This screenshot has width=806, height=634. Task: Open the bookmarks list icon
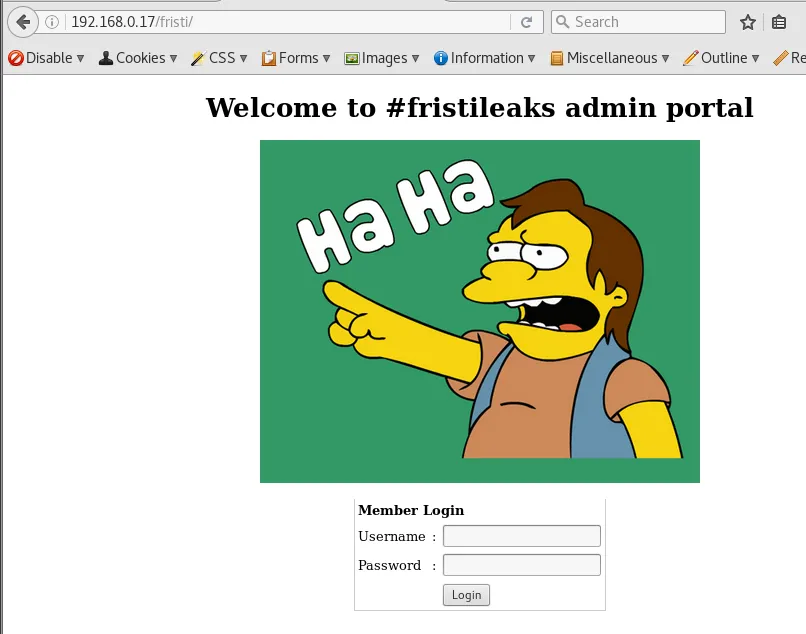coord(779,22)
